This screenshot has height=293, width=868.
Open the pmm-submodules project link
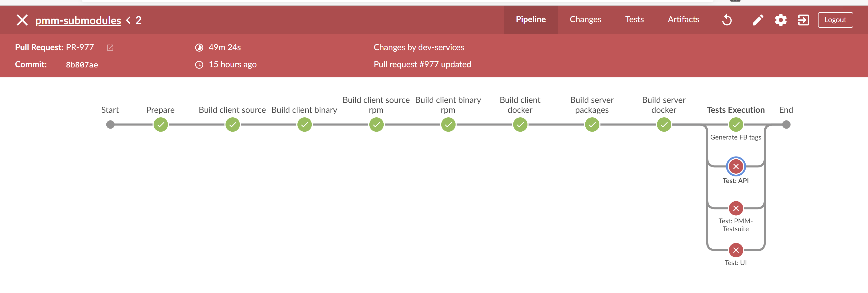(x=78, y=21)
